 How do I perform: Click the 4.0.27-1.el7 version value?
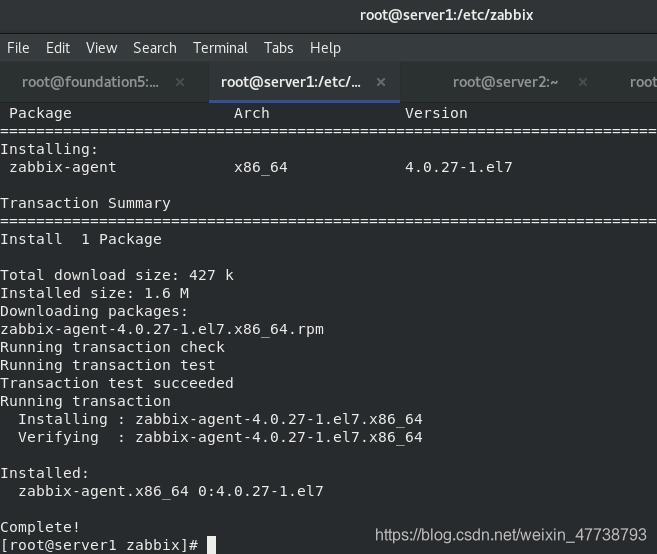point(458,167)
